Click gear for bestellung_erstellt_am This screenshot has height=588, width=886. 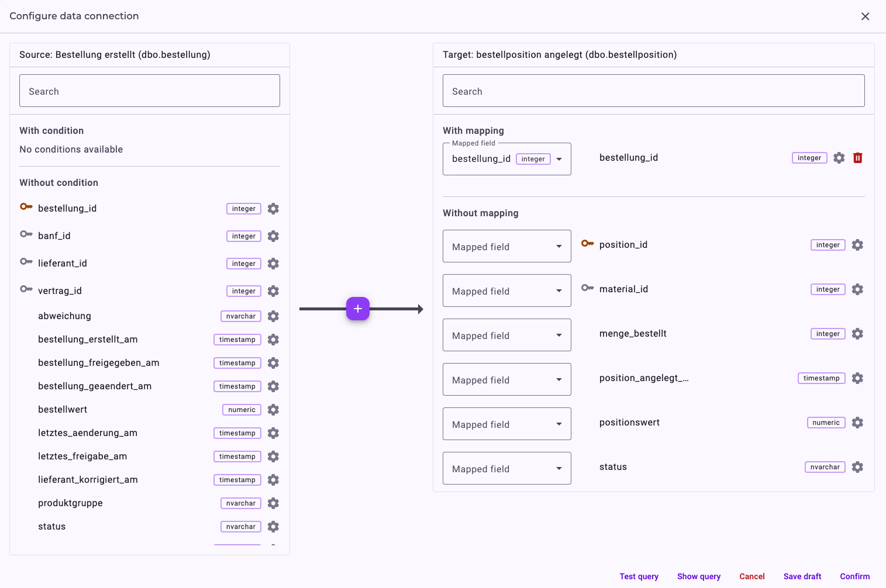(273, 340)
